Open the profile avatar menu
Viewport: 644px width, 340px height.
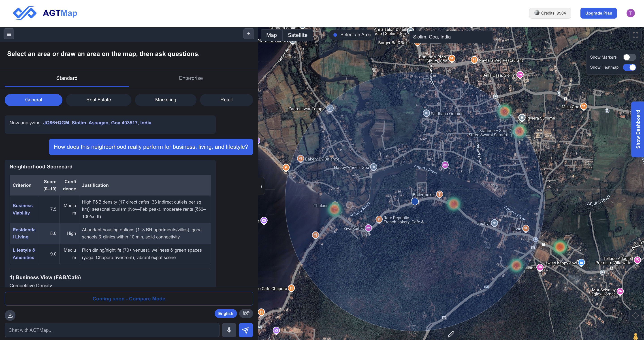(631, 13)
